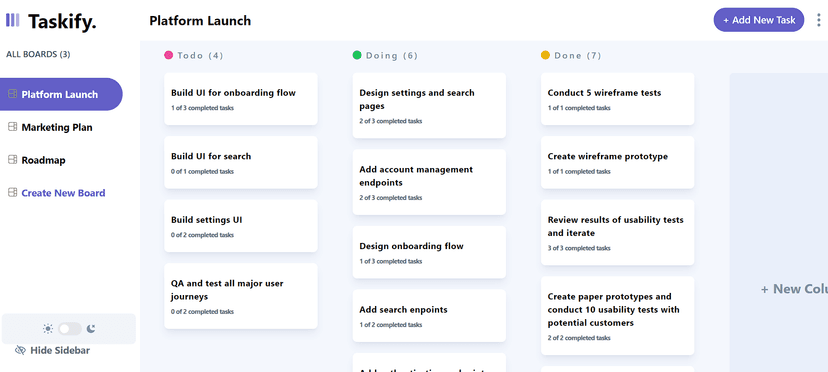828x372 pixels.
Task: Toggle the dark mode theme switch
Action: coord(70,329)
